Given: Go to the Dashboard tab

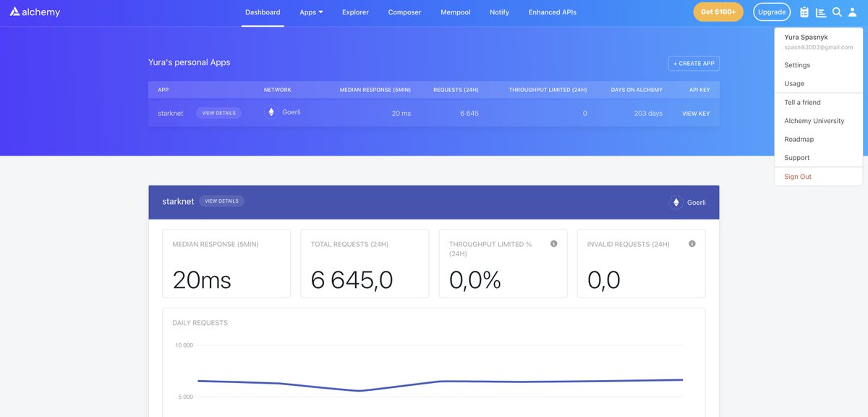Looking at the screenshot, I should point(263,12).
